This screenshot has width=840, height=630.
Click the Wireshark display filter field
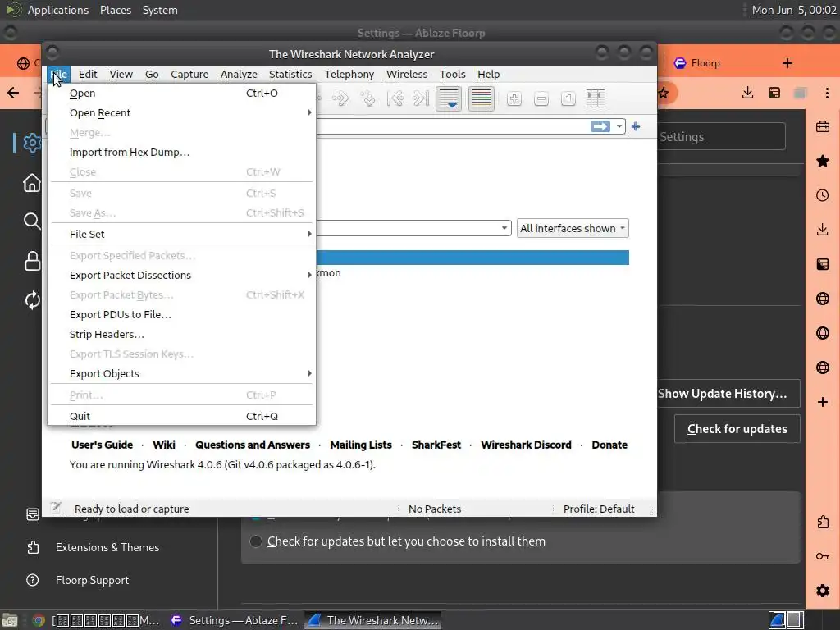[x=453, y=126]
